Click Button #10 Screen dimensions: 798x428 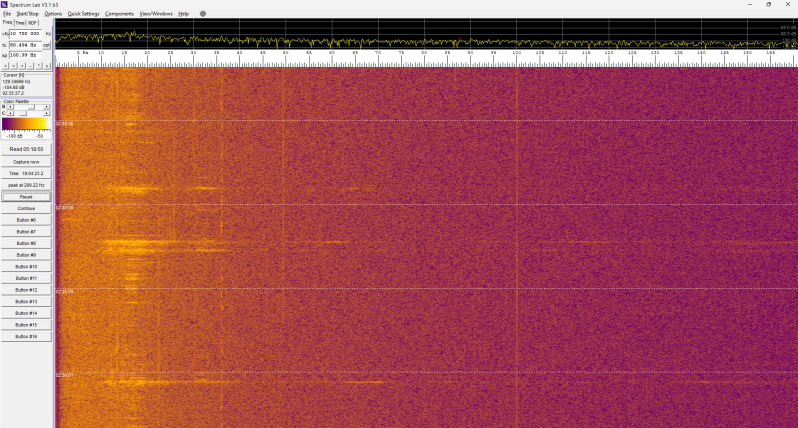(x=26, y=267)
